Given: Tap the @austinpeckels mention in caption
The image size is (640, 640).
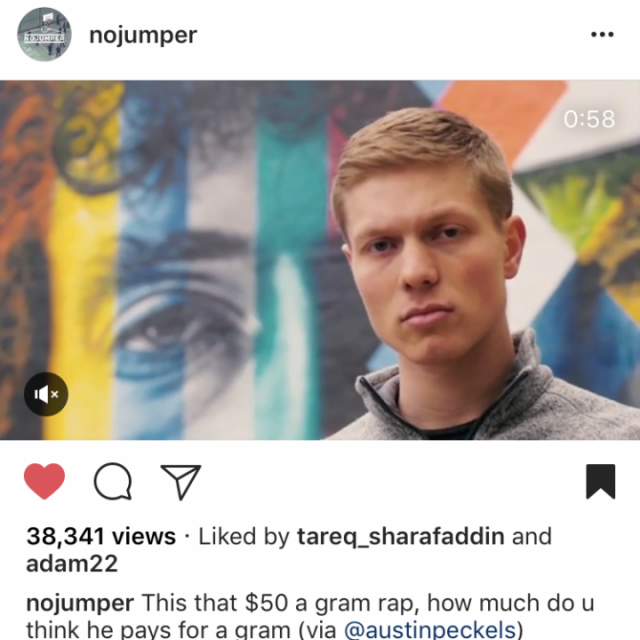Looking at the screenshot, I should point(430,629).
